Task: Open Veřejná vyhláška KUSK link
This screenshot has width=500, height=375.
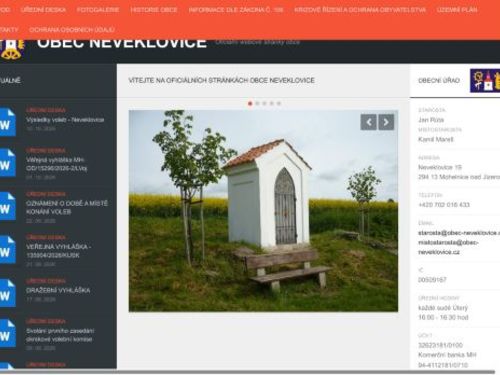Action: pyautogui.click(x=59, y=251)
